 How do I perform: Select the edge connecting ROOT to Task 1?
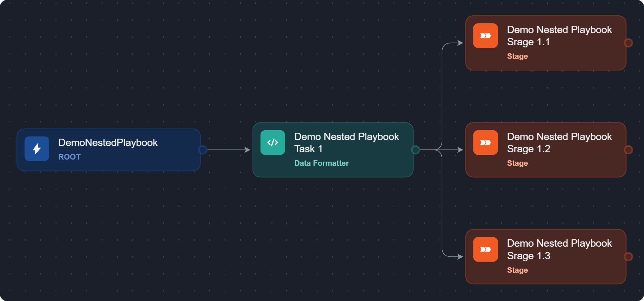(226, 150)
